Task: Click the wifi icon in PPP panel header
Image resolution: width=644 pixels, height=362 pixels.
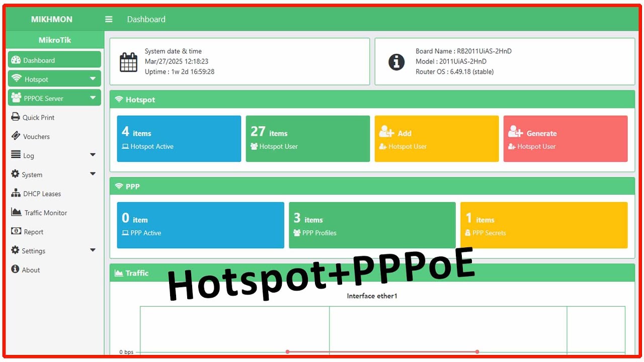Action: click(119, 186)
